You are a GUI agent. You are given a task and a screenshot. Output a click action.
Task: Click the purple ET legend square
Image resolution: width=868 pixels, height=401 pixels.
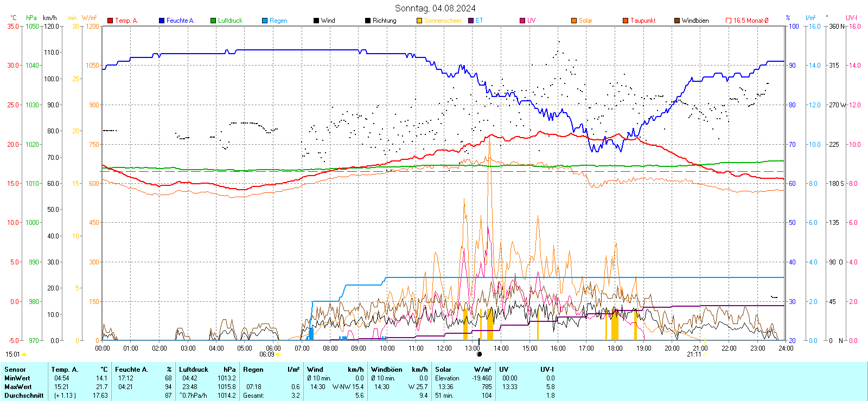471,21
